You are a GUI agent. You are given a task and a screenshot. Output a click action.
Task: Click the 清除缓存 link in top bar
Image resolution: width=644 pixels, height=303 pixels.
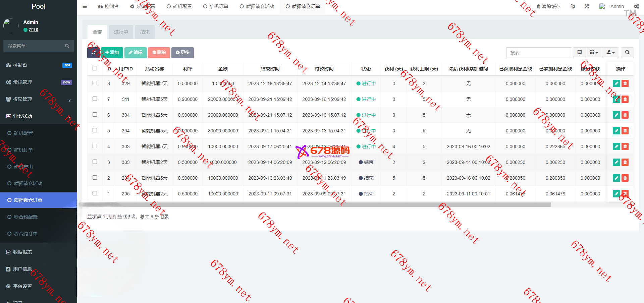coord(548,6)
